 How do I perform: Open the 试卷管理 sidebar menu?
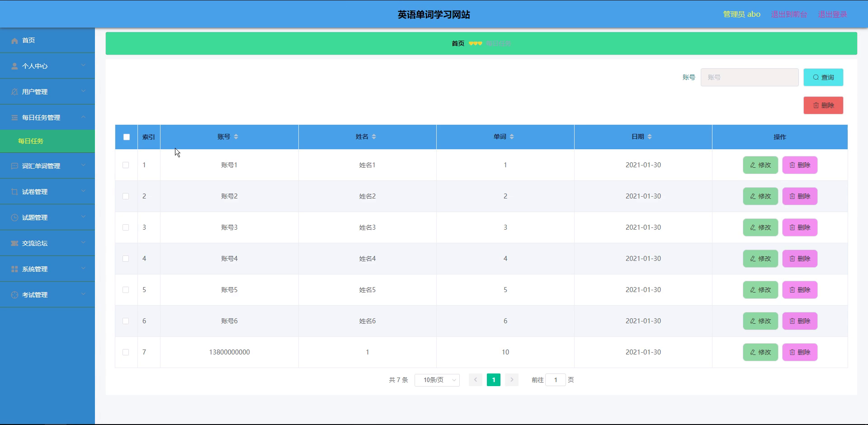point(47,192)
